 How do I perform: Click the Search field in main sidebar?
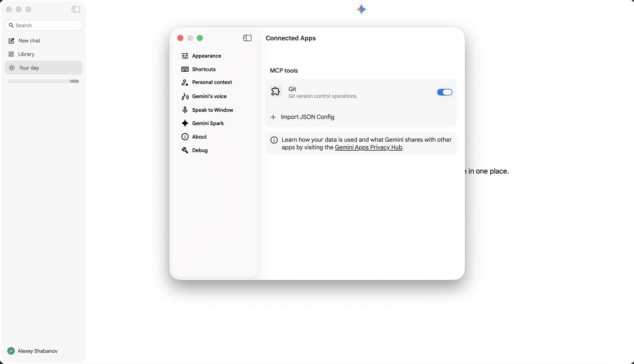[44, 25]
